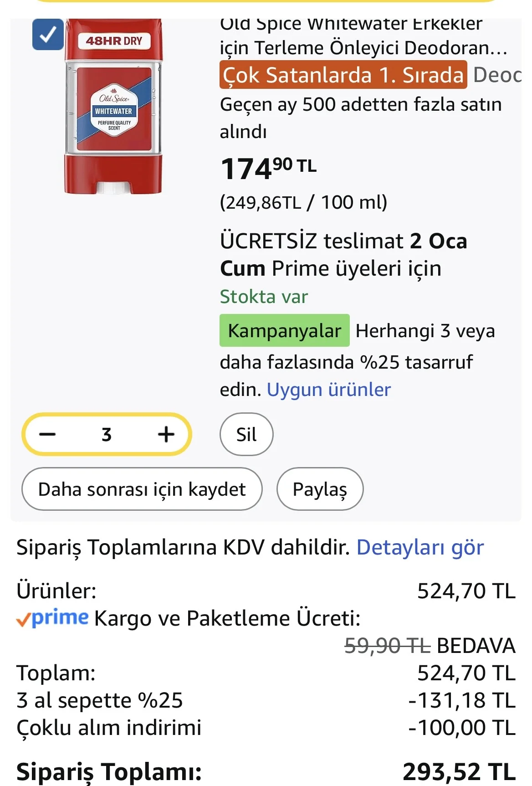
Task: Uncheck the Old Spice Whitewater item checkbox
Action: (x=48, y=35)
